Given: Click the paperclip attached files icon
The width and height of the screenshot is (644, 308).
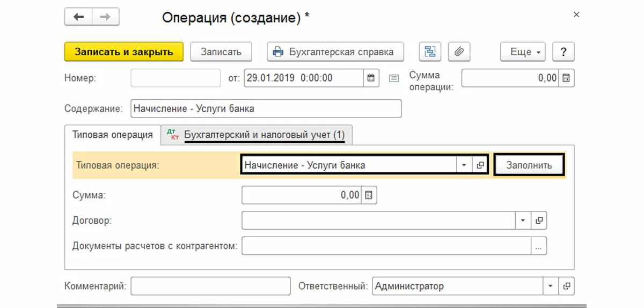Looking at the screenshot, I should click(459, 52).
